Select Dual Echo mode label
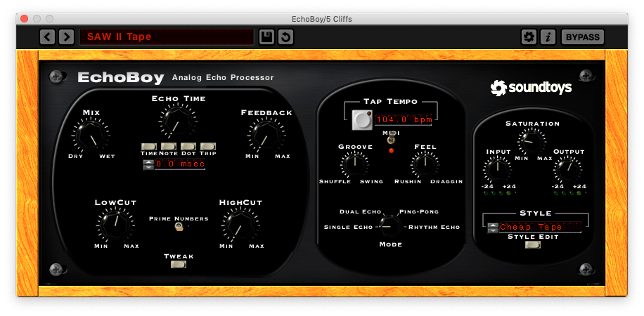Viewport: 644px width, 316px height. [360, 212]
